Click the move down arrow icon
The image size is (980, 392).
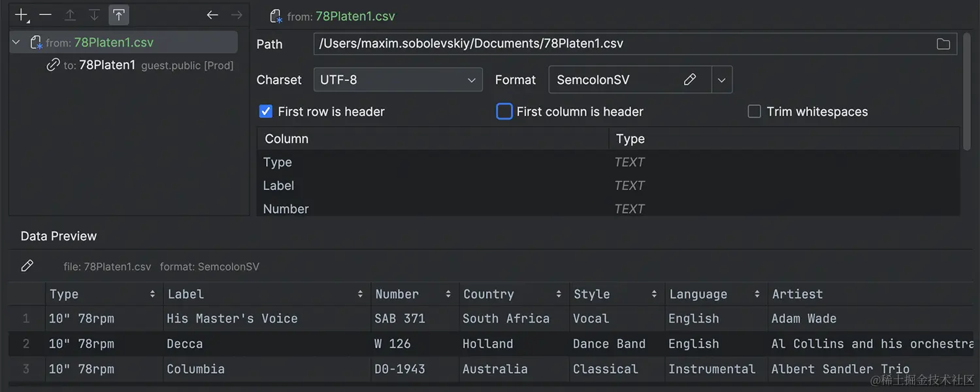(94, 14)
